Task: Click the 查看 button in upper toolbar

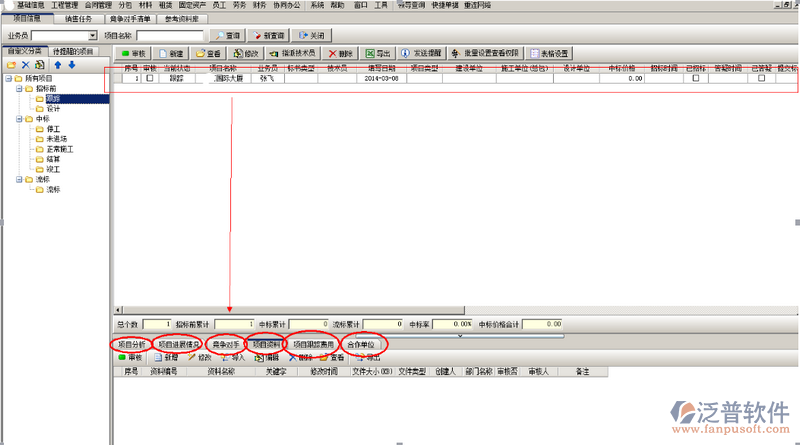Action: tap(208, 53)
